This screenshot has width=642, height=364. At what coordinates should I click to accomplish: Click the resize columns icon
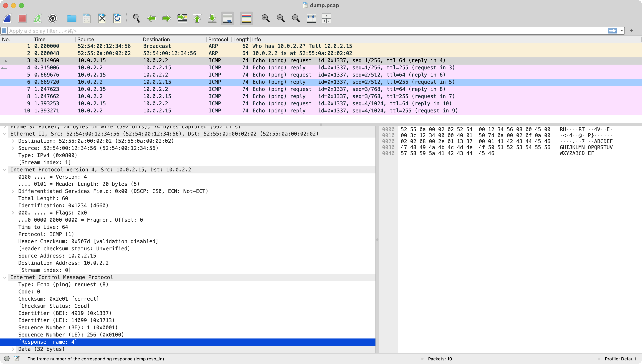pos(311,19)
